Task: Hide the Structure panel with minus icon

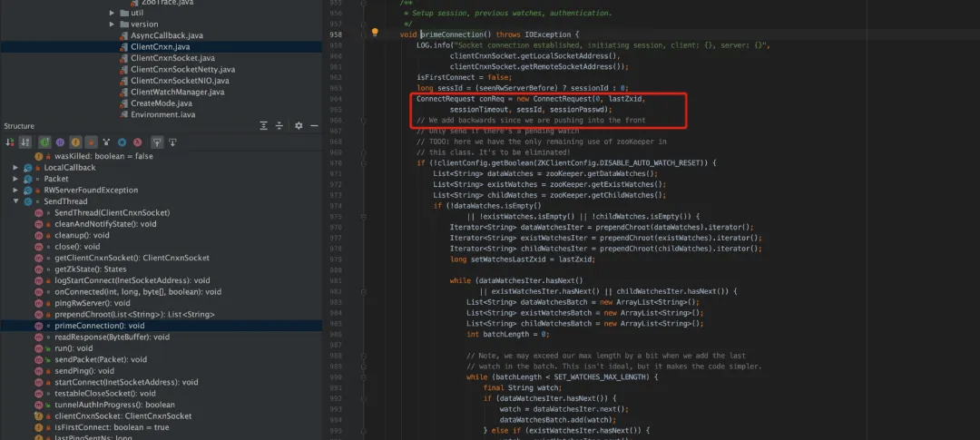Action: point(314,125)
